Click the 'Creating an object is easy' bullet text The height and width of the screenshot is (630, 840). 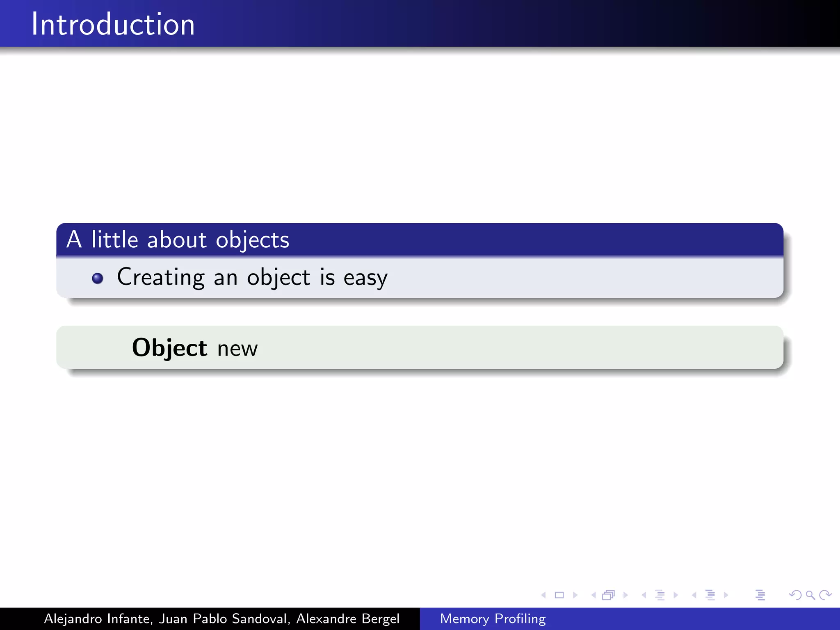[x=252, y=277]
